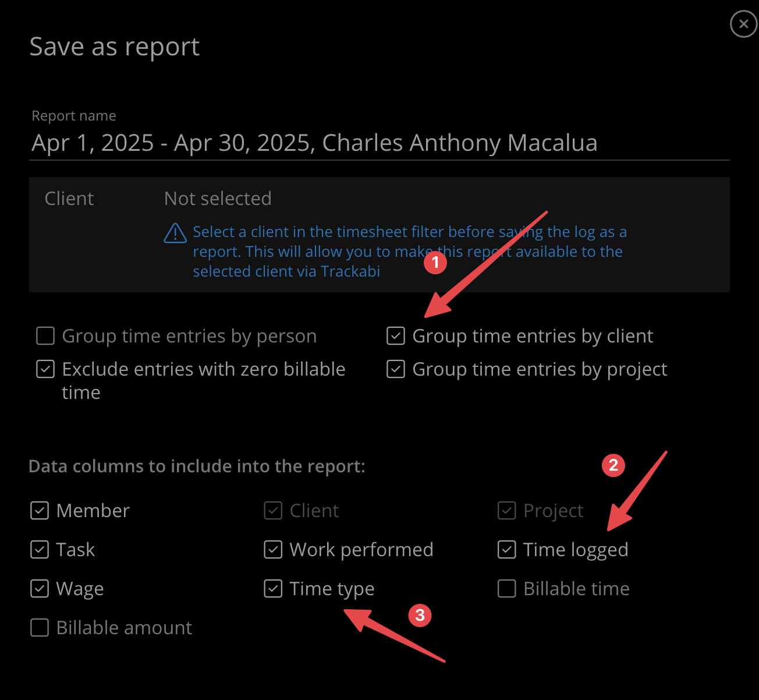Click the Report name input field

[378, 143]
